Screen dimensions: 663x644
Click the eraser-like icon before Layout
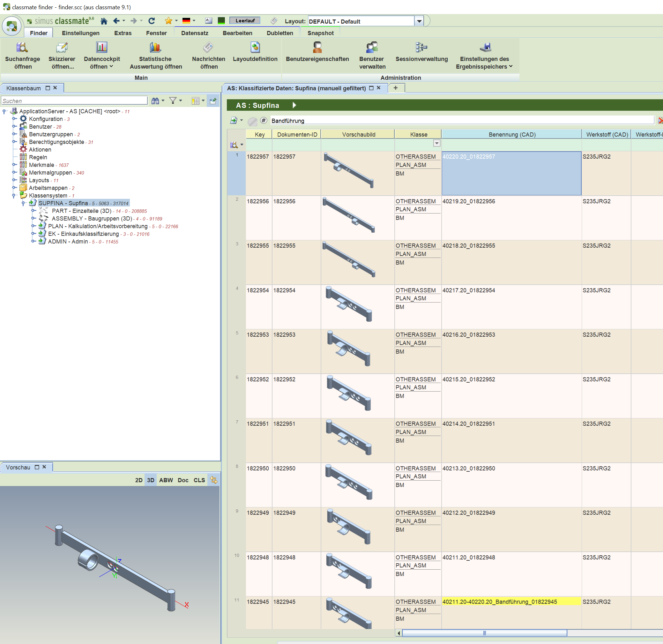pos(274,21)
